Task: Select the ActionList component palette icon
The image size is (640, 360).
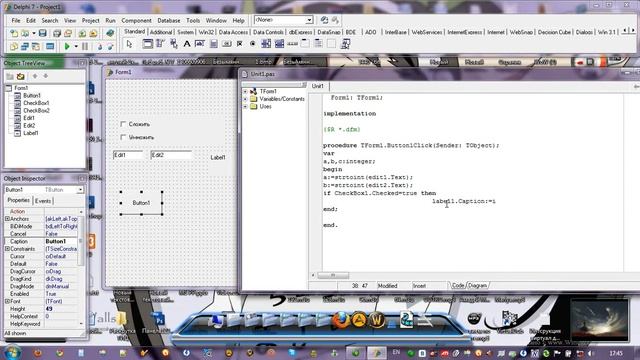Action: coord(345,44)
